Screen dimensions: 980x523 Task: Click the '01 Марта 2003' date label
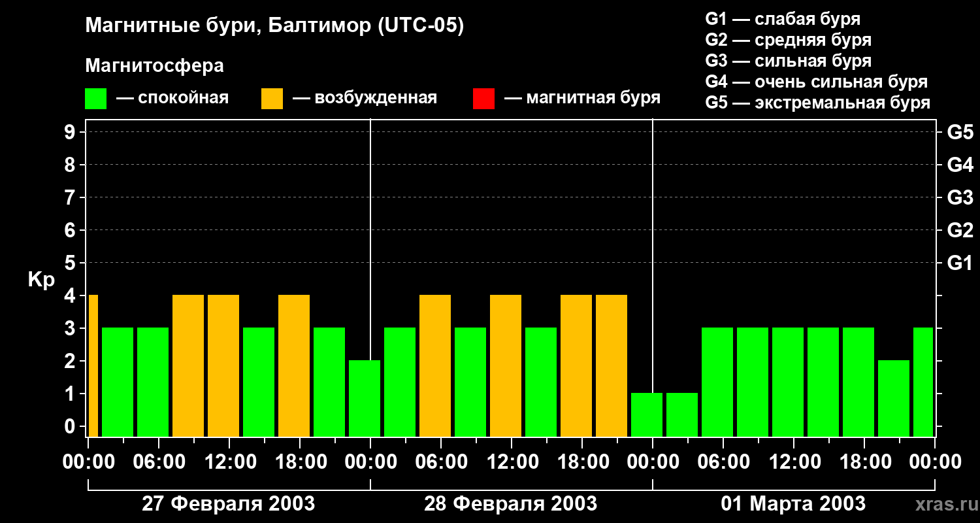tap(793, 504)
